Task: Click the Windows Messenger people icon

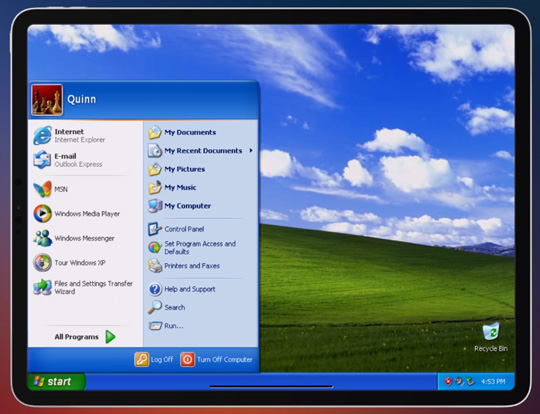Action: [42, 238]
